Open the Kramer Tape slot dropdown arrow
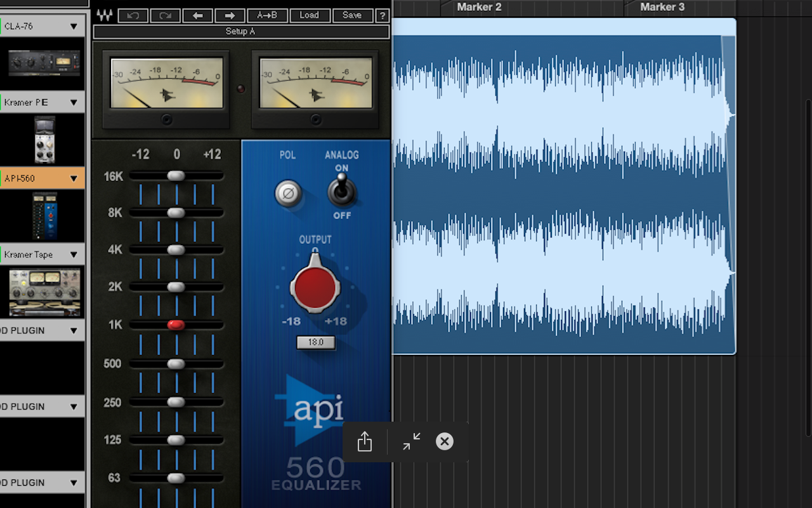This screenshot has width=812, height=508. [x=74, y=255]
